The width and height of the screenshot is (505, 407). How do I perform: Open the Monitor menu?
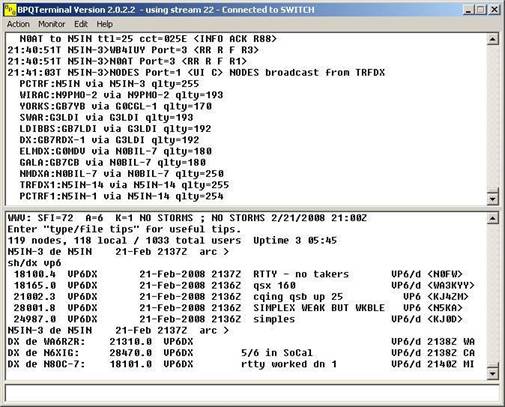[51, 24]
